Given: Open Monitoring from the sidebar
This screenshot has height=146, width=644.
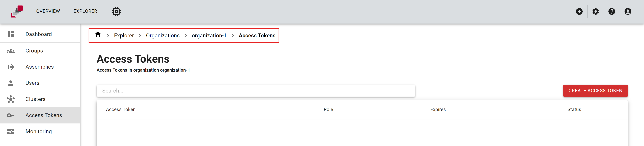Looking at the screenshot, I should click(x=40, y=131).
